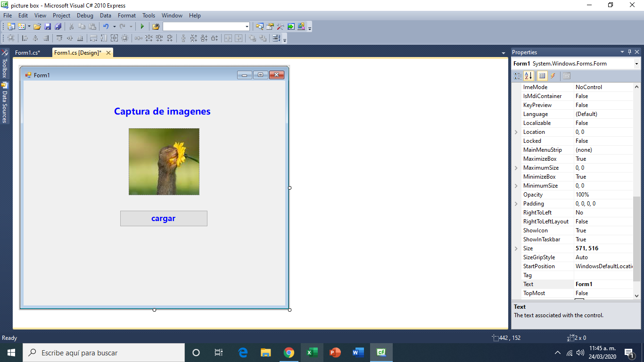Open the Properties Window toolbar icon

click(270, 26)
